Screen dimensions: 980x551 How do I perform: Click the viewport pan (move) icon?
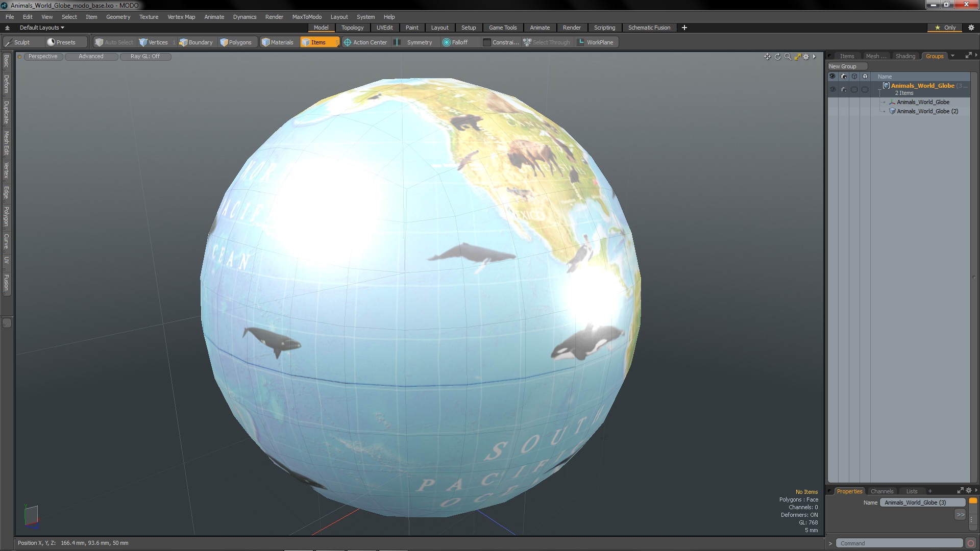767,57
